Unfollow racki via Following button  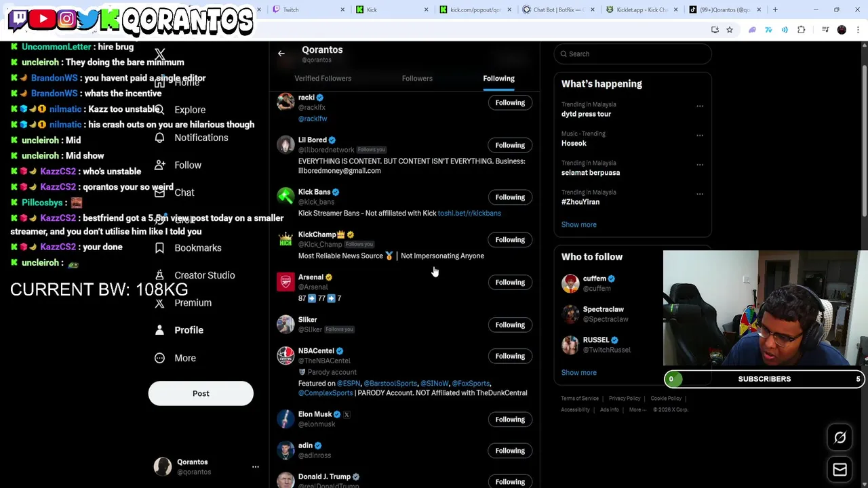[x=510, y=103]
